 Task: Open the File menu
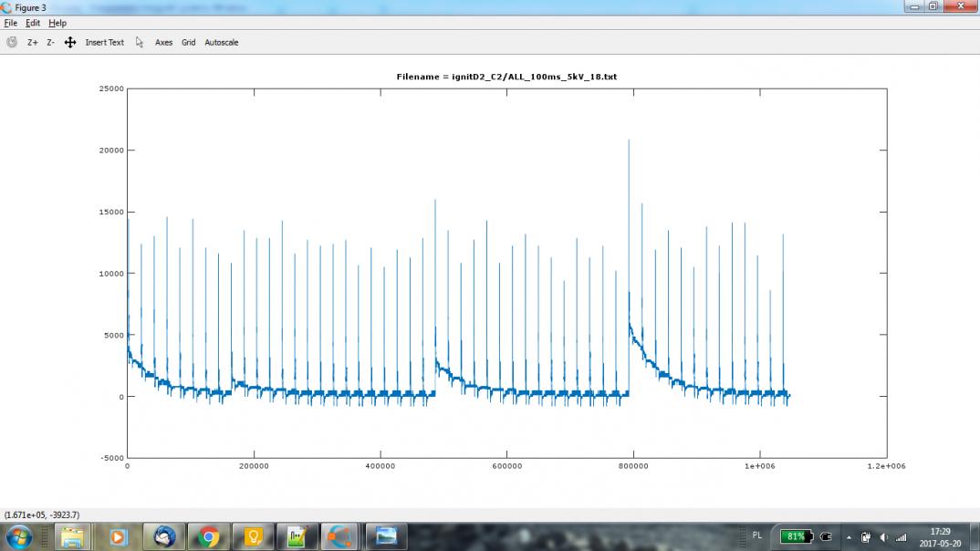[x=11, y=23]
